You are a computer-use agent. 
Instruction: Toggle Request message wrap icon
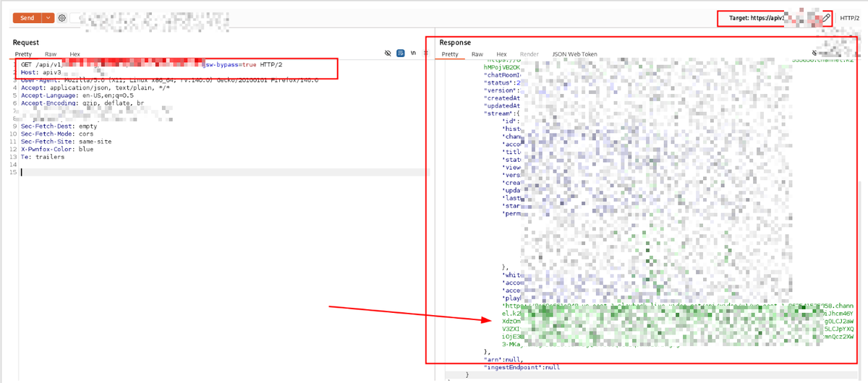click(x=400, y=53)
